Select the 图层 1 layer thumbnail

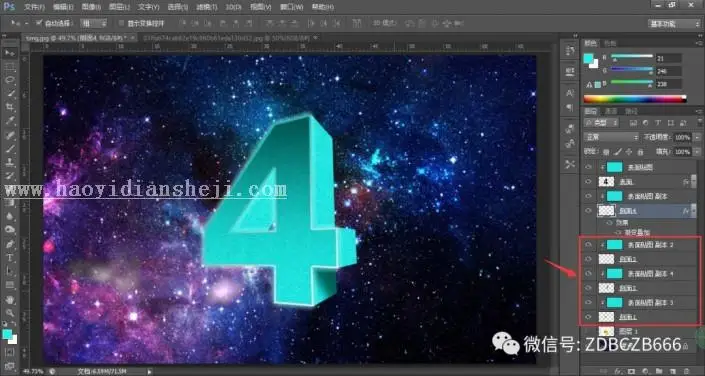tap(607, 331)
